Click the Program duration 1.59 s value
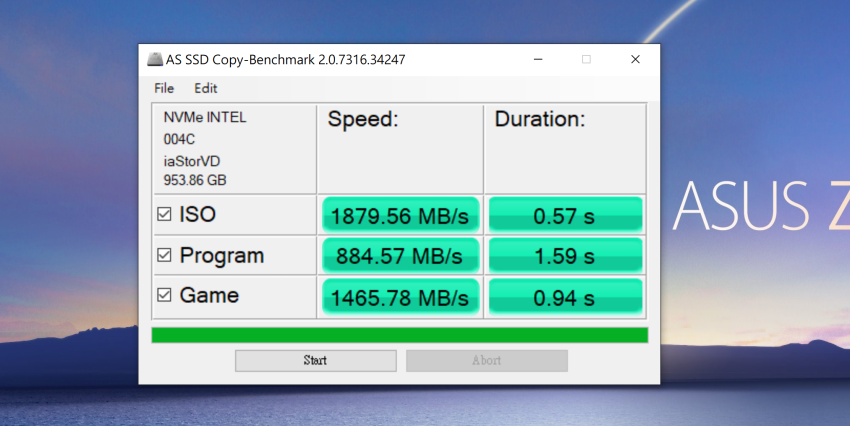Image resolution: width=850 pixels, height=426 pixels. tap(565, 256)
